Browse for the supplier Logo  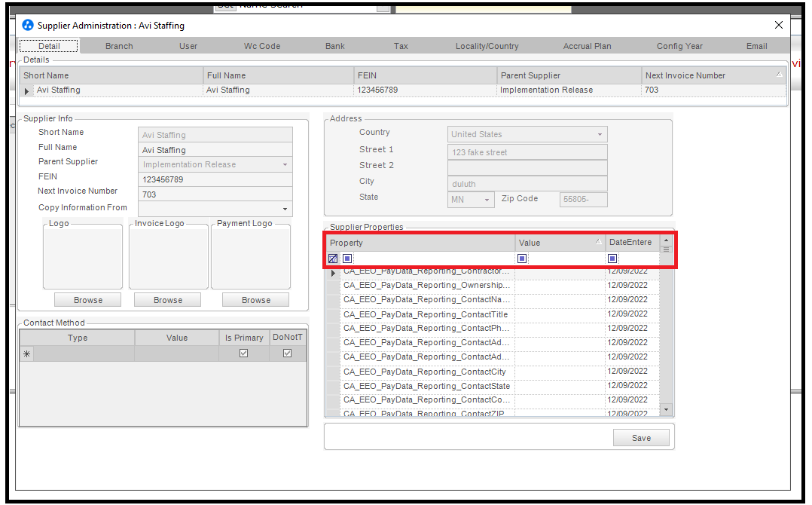(x=88, y=300)
